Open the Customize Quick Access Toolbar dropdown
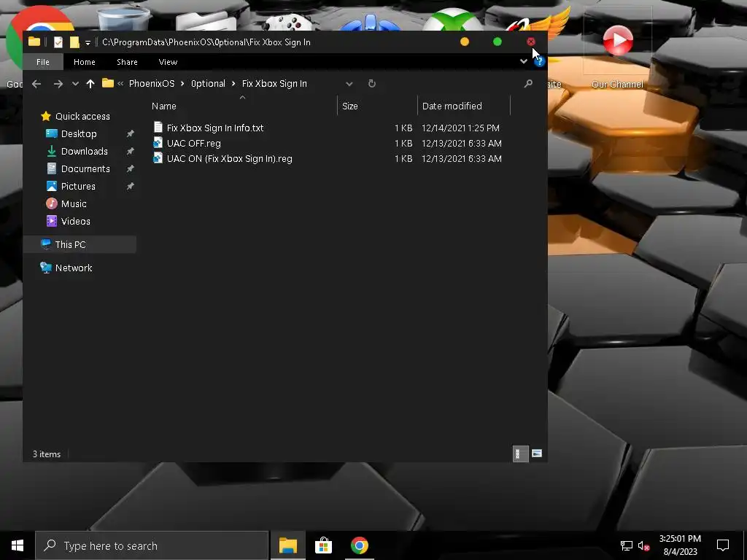This screenshot has height=560, width=747. tap(88, 43)
